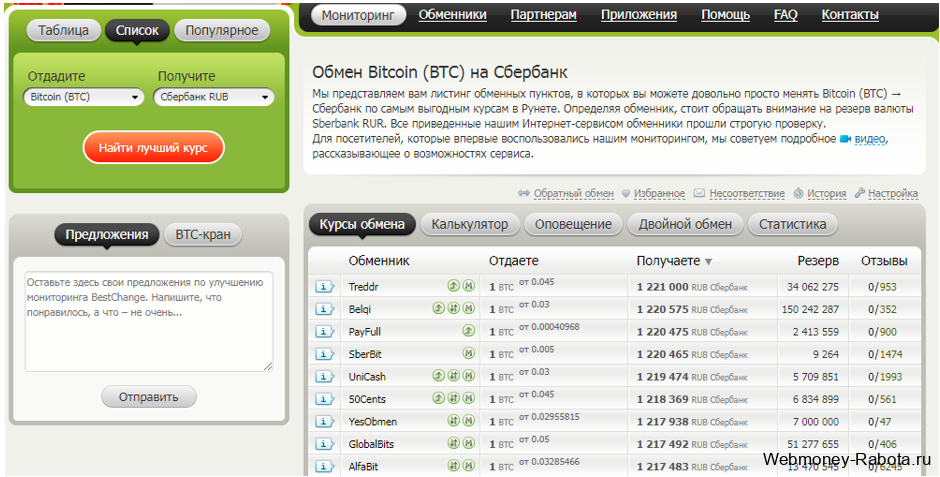This screenshot has width=940, height=477.
Task: Open Treddr reviews count 0/953
Action: 882,287
